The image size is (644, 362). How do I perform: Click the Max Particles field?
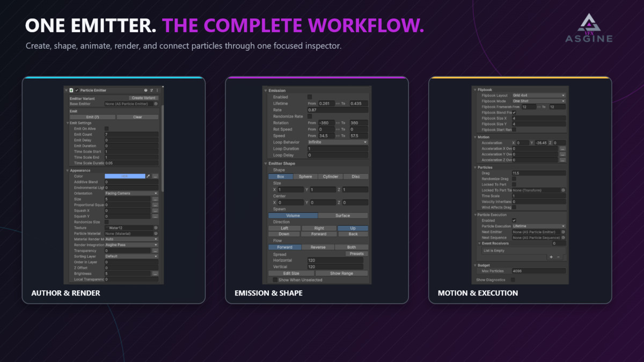(x=539, y=271)
